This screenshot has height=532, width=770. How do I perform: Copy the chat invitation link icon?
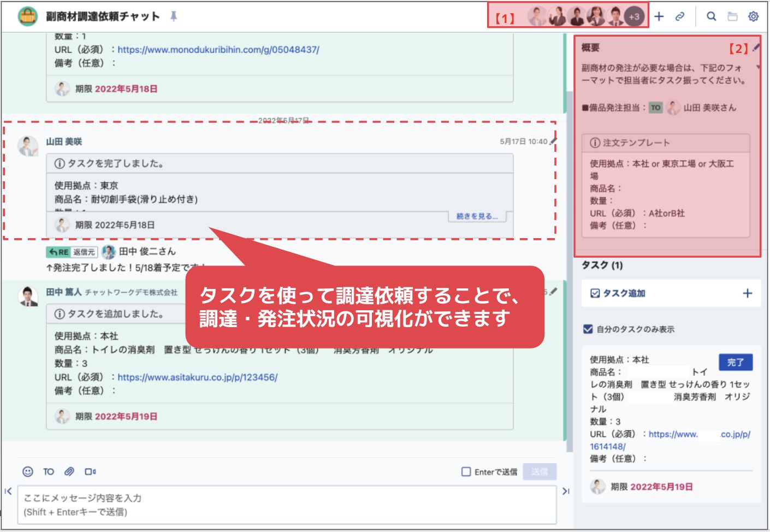click(680, 16)
